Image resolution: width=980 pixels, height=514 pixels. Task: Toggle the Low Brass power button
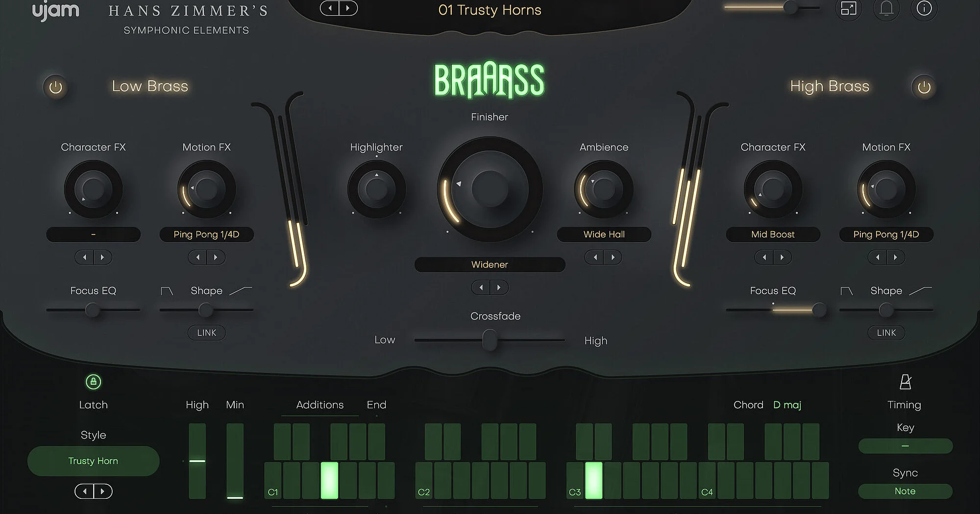pyautogui.click(x=55, y=87)
